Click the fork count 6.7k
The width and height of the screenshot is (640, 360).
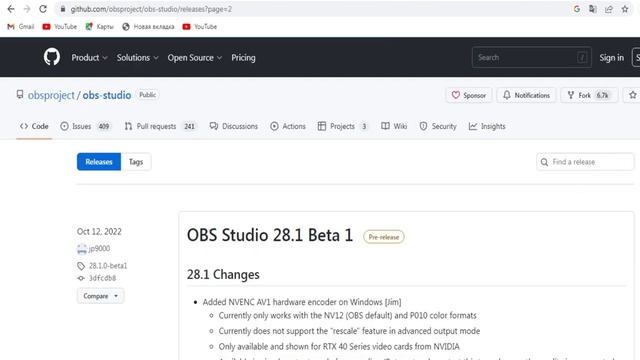602,95
